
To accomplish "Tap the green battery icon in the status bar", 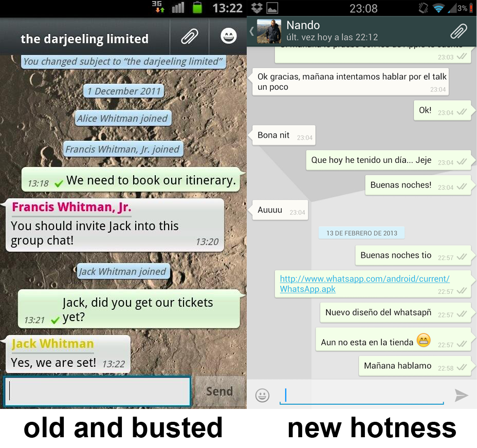I will [x=197, y=7].
